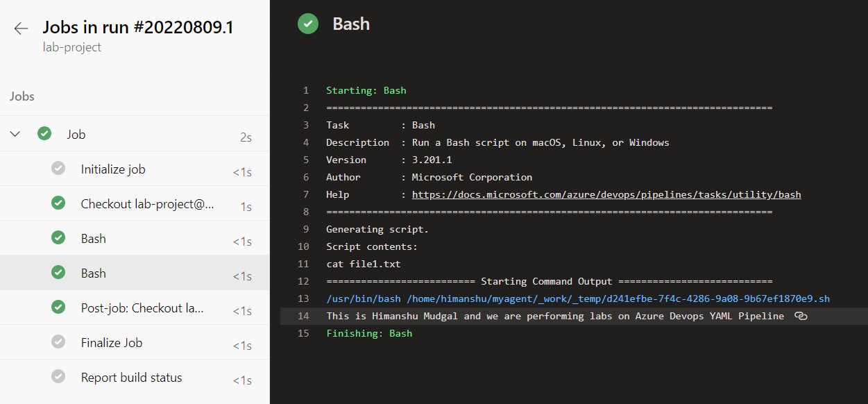Click line number 1 in the log gutter
Viewport: 868px width, 404px height.
point(305,90)
